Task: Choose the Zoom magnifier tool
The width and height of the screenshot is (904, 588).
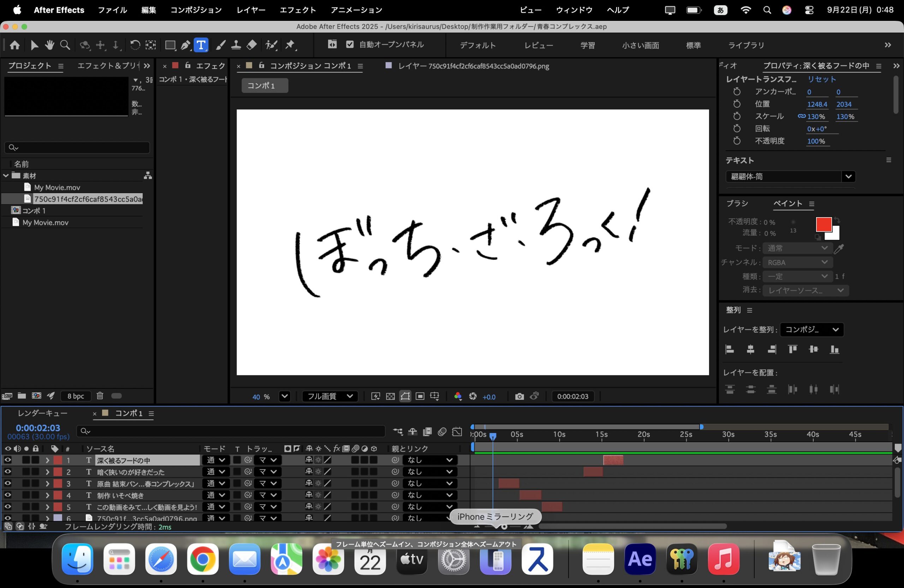Action: [65, 45]
